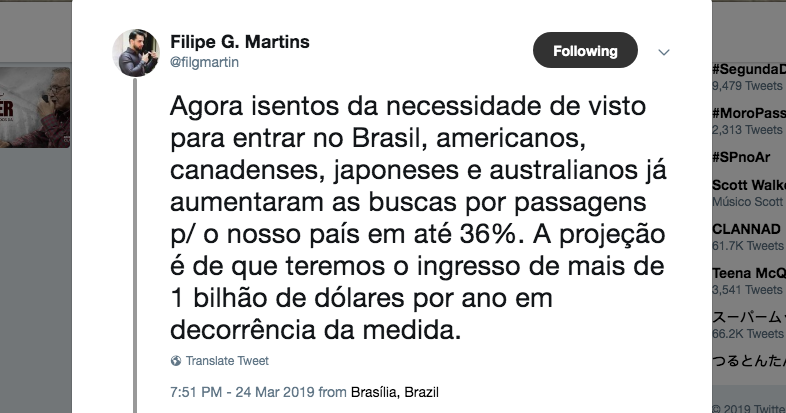Viewport: 786px width, 413px height.
Task: Select the つるとんたん trend
Action: [748, 360]
